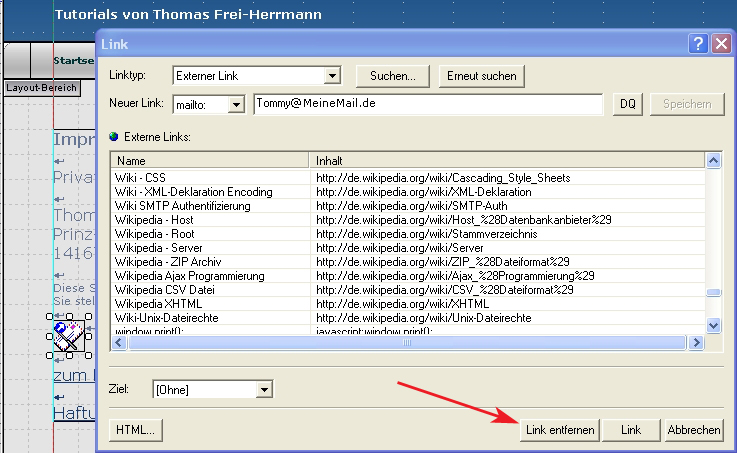Expand the mailto: protocol dropdown
The image size is (737, 453).
tap(236, 104)
